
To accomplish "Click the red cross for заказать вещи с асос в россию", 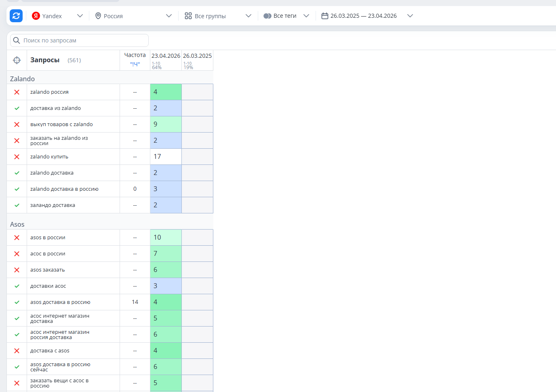I will click(x=17, y=383).
